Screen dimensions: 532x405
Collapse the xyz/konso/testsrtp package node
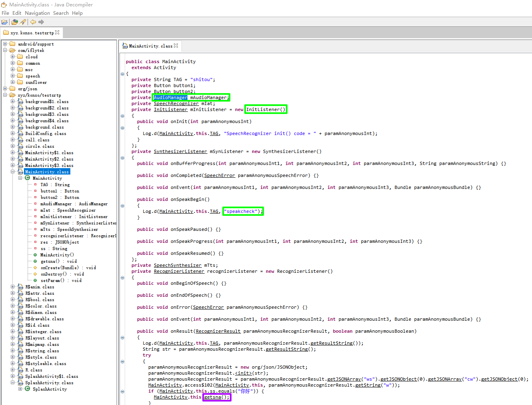[5, 95]
